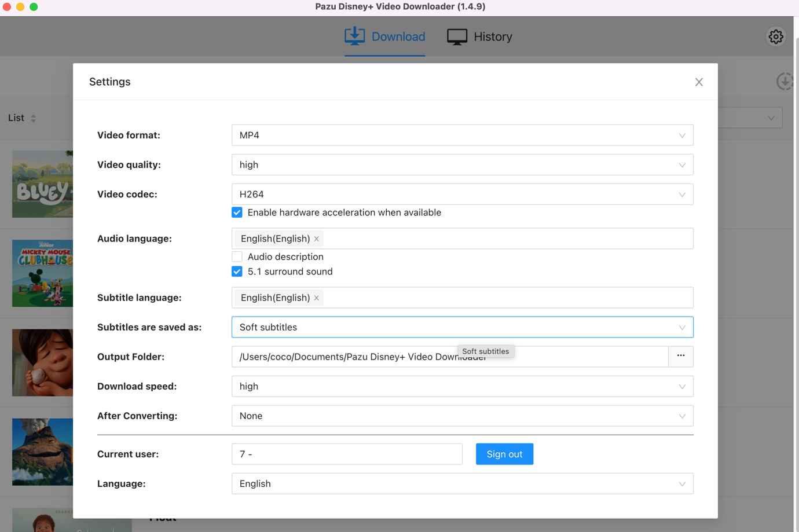799x532 pixels.
Task: Open the After Converting dropdown
Action: [462, 416]
